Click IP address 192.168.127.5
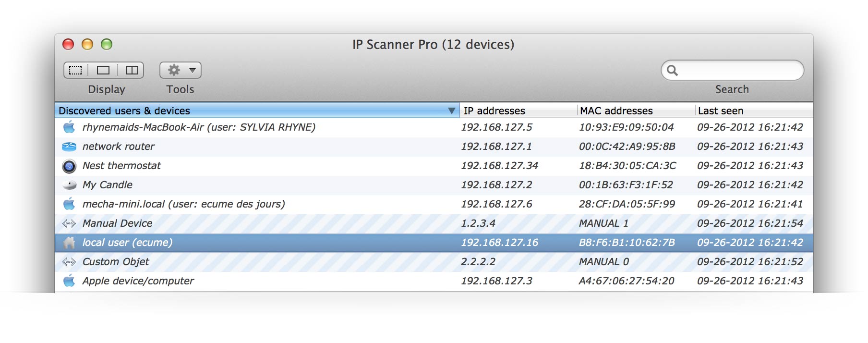The image size is (868, 343). (x=497, y=127)
